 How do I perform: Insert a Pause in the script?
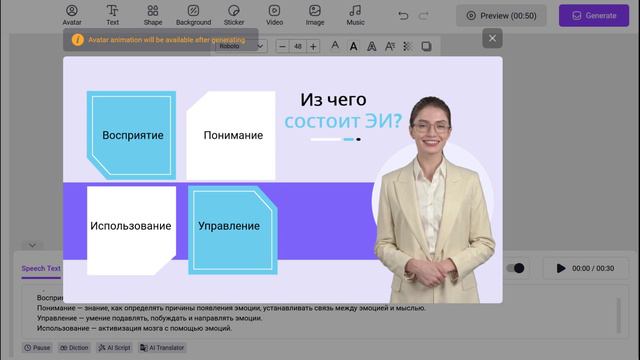tap(37, 348)
